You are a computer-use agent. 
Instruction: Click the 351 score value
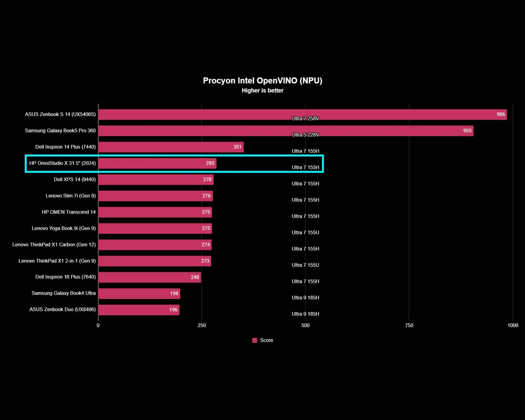(237, 147)
